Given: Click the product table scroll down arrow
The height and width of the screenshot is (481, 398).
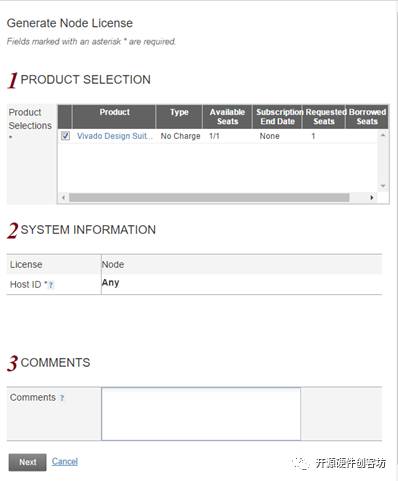Looking at the screenshot, I should (x=383, y=186).
